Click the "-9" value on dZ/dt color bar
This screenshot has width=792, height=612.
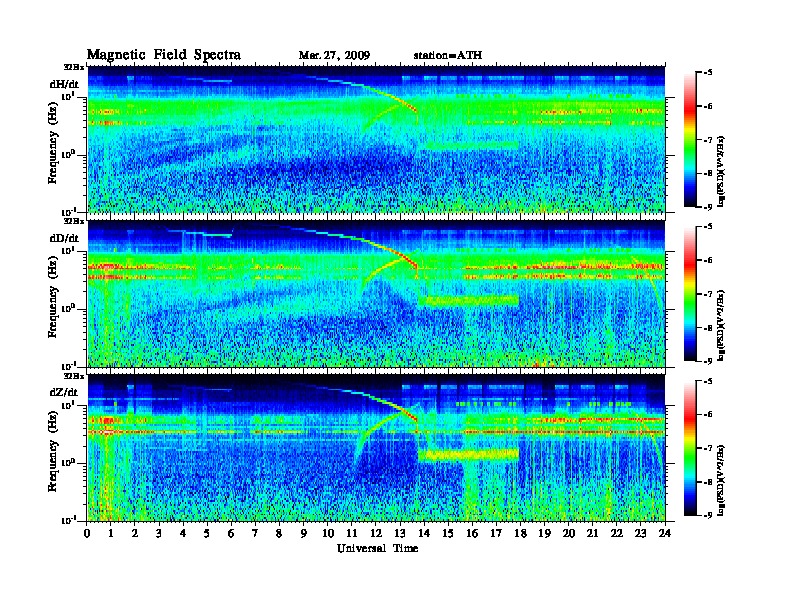pyautogui.click(x=707, y=515)
